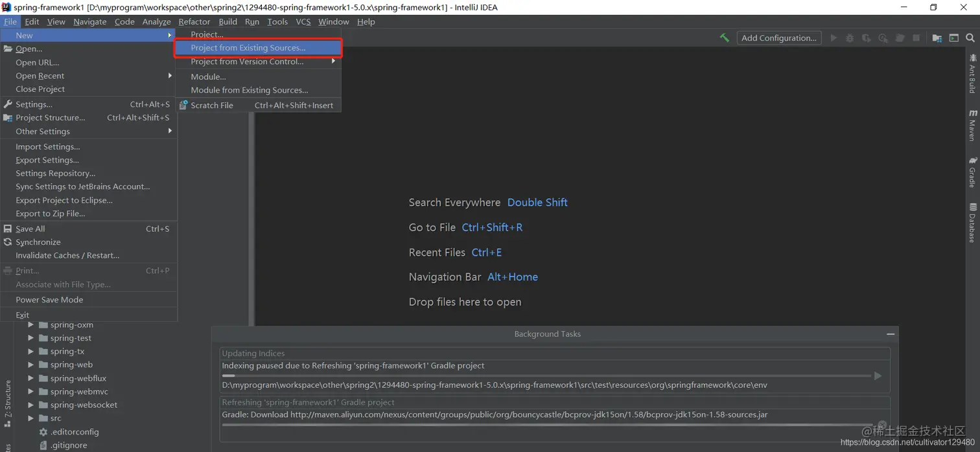Resume paused indexing with the play icon

(x=878, y=376)
